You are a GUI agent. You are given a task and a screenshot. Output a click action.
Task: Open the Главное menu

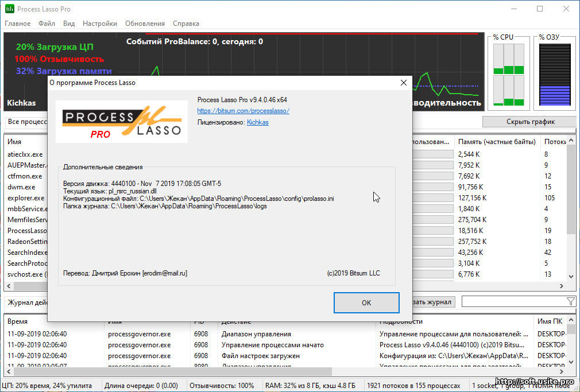click(x=17, y=24)
